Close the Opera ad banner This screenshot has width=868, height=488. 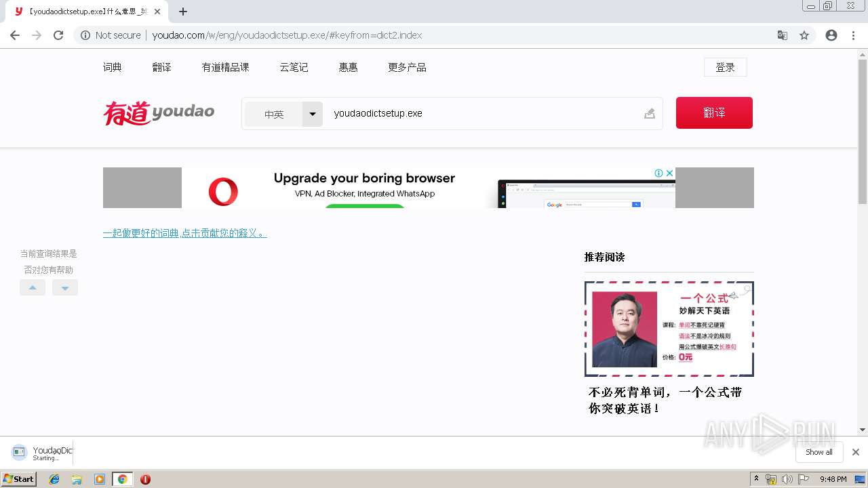[x=669, y=173]
